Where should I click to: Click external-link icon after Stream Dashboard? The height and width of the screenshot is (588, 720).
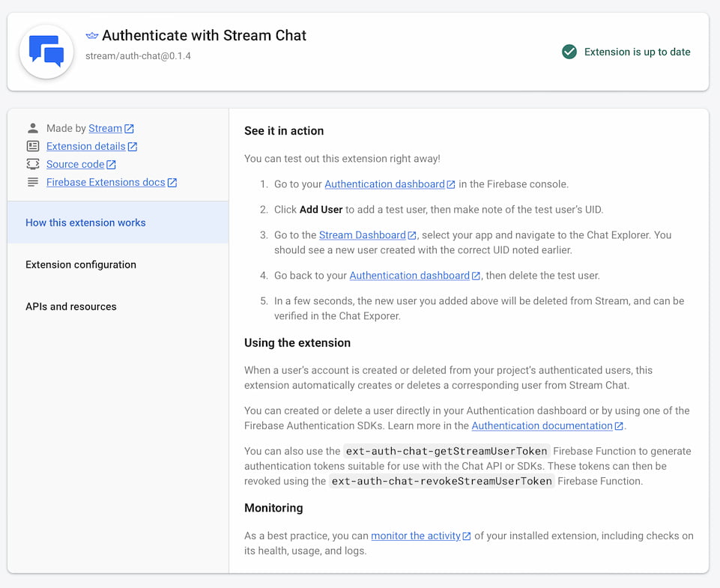pos(412,235)
